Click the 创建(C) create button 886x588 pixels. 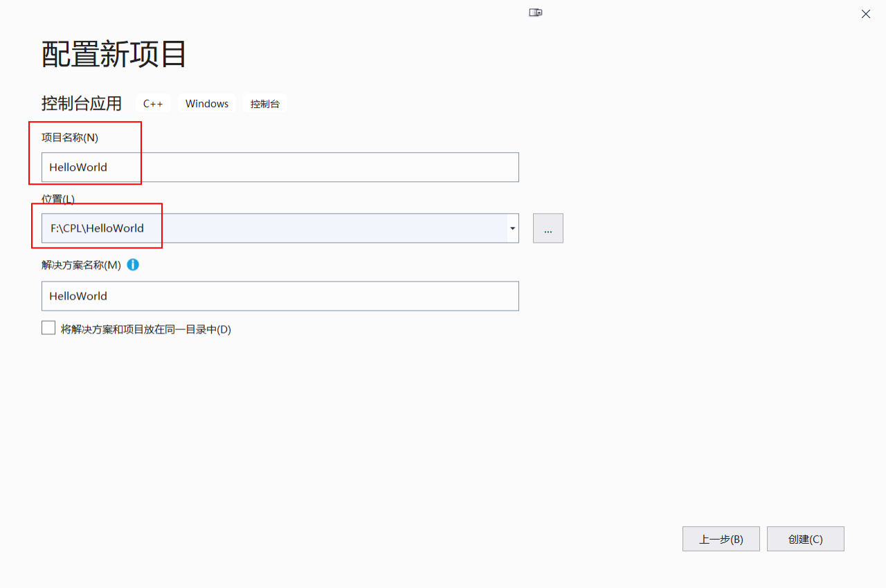806,539
